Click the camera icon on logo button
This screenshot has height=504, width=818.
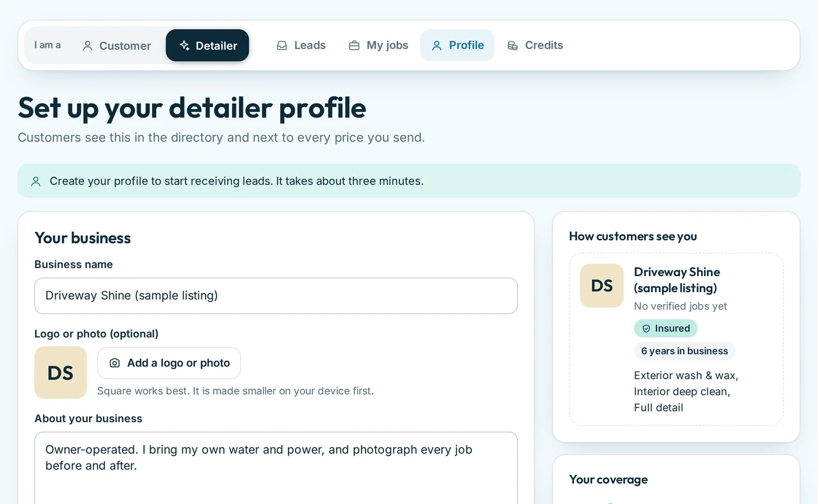(114, 363)
